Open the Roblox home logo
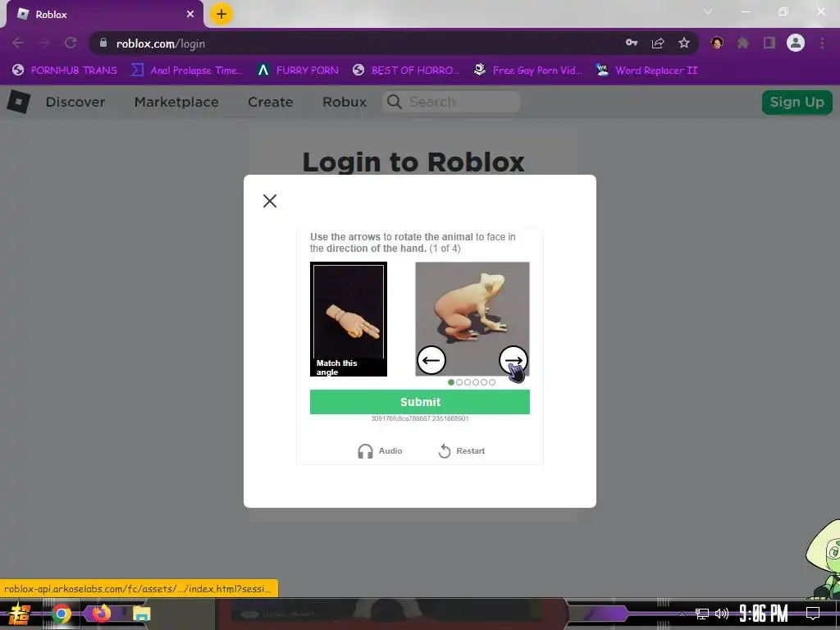This screenshot has height=630, width=840. coord(19,101)
